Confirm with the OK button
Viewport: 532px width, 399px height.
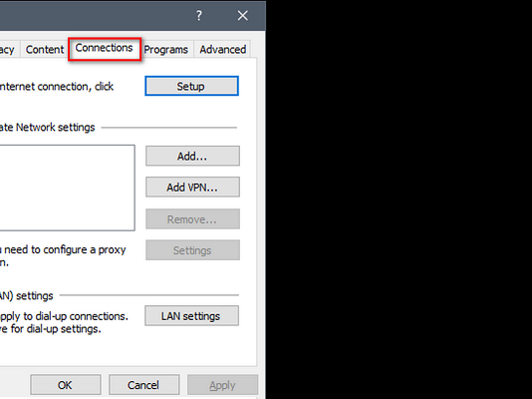[x=66, y=385]
